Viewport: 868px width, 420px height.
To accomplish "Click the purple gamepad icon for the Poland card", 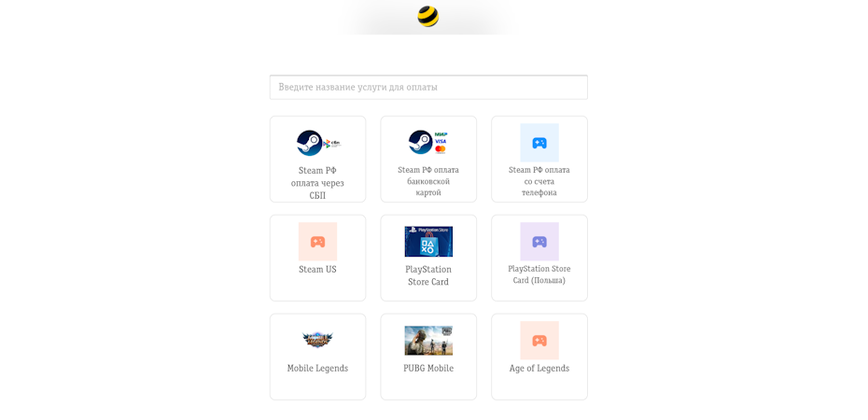I will (x=539, y=241).
